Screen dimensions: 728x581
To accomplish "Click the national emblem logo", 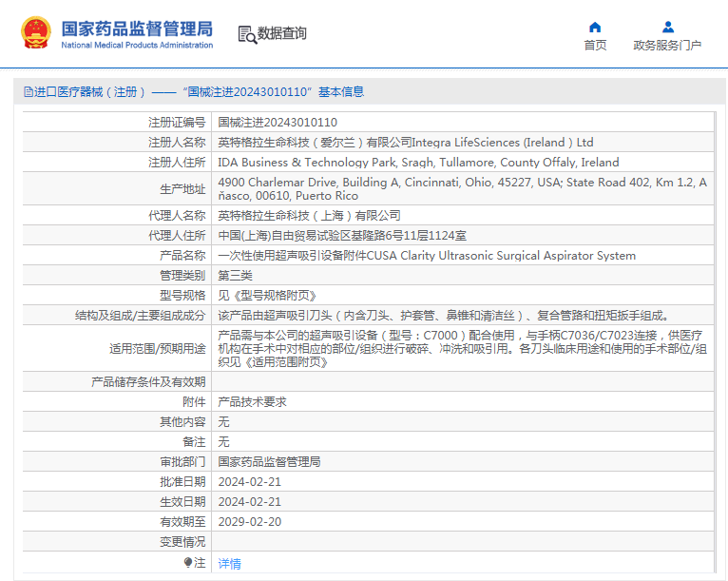I will coord(36,32).
